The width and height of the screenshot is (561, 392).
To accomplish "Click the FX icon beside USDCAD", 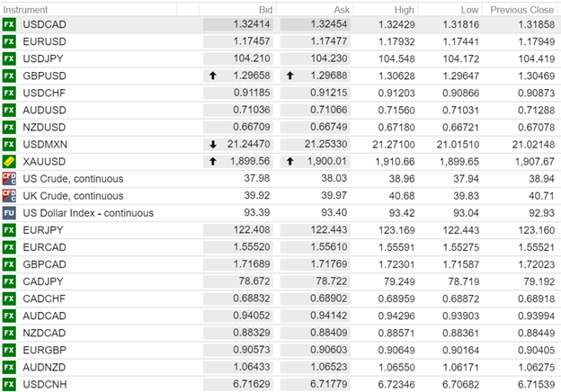I will pos(9,24).
